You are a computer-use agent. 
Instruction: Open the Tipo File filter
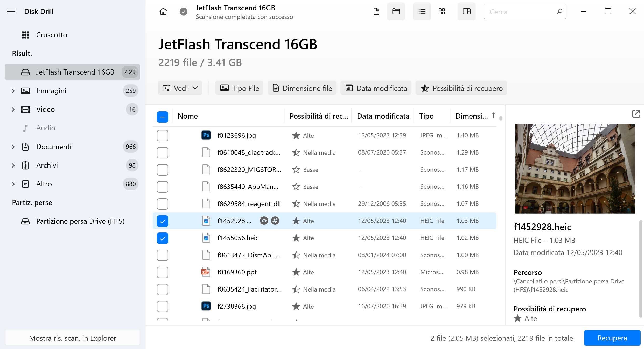point(239,88)
